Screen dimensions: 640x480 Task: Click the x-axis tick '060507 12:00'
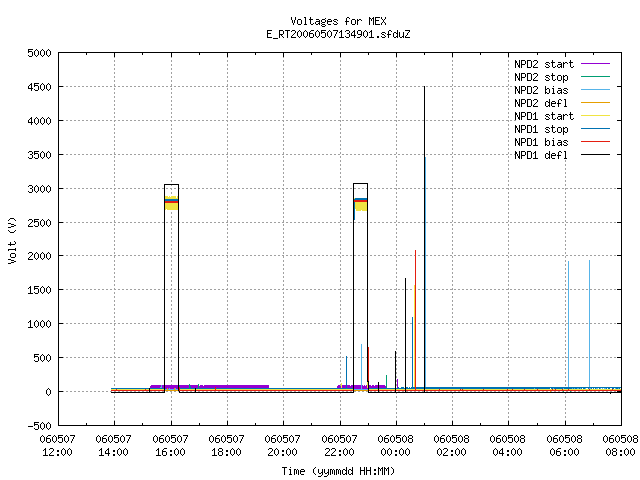coord(57,446)
